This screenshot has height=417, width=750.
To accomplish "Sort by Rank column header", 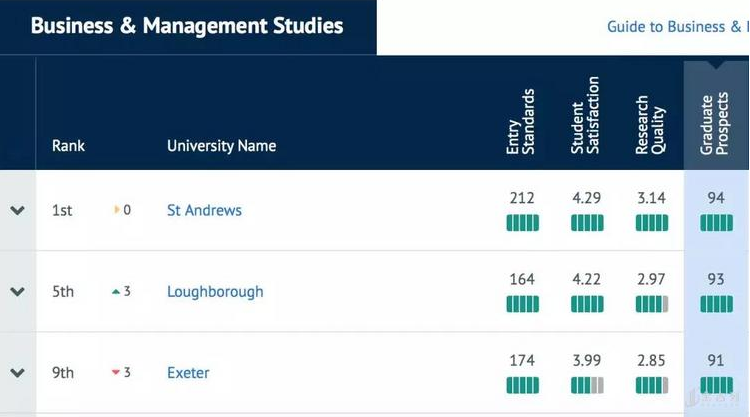I will pos(68,146).
